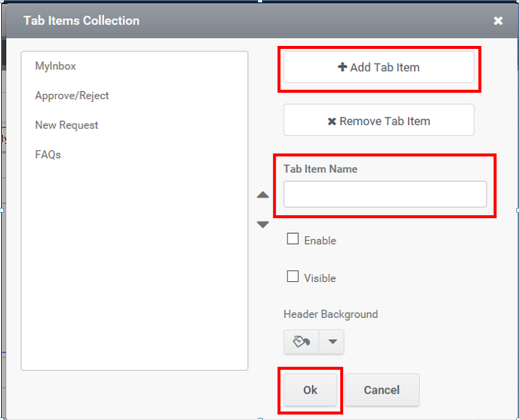Click the Cancel button
Viewport: 519px width, 420px height.
[x=382, y=390]
